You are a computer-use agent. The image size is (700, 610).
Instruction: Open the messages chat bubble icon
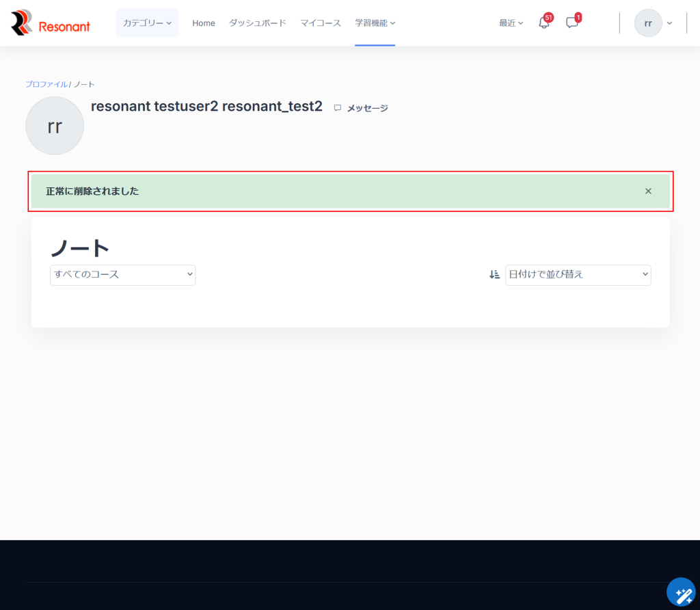click(x=572, y=23)
